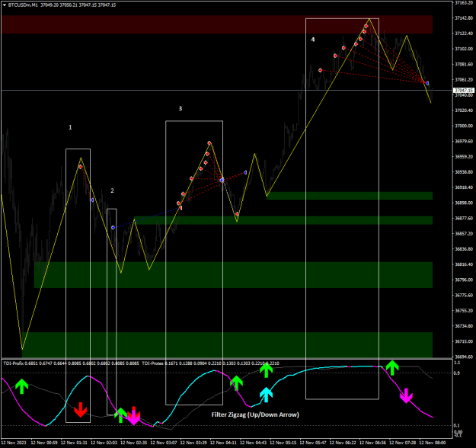Click price axis label 37102.00
Viewport: 476px width, 448px height.
click(464, 49)
